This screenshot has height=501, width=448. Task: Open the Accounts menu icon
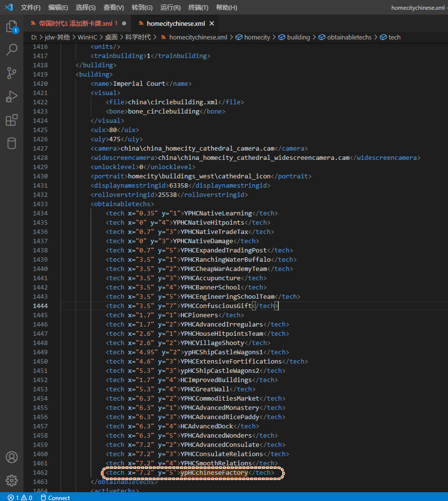click(x=12, y=457)
